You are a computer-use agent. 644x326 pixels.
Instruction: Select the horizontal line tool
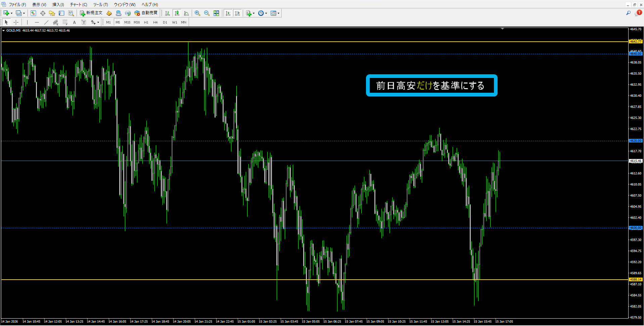(x=37, y=22)
